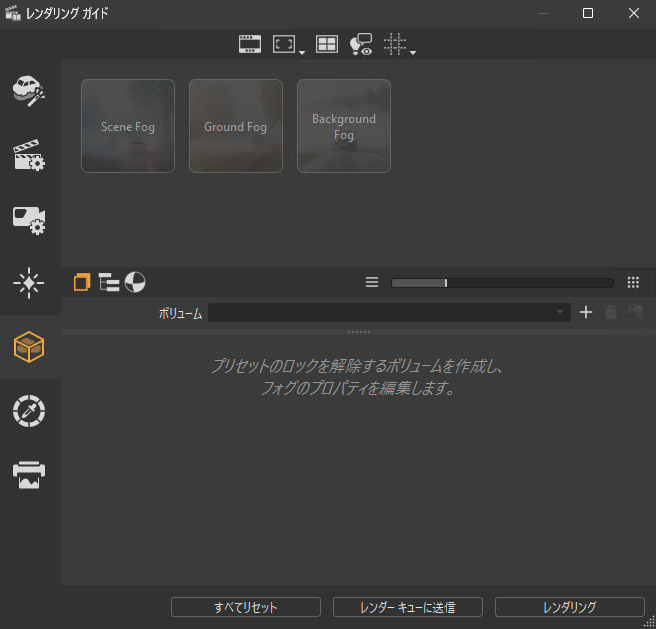Click the orange stacked squares view icon

click(82, 282)
